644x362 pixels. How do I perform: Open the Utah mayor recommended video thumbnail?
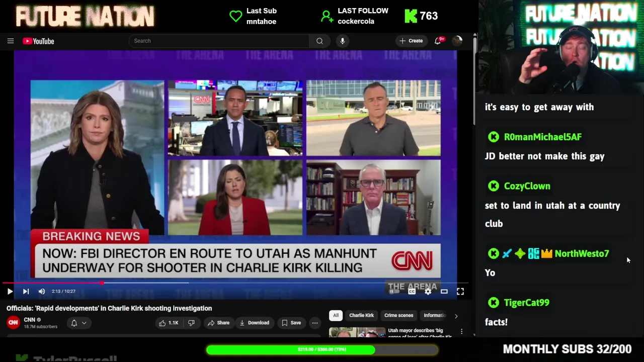(x=357, y=333)
